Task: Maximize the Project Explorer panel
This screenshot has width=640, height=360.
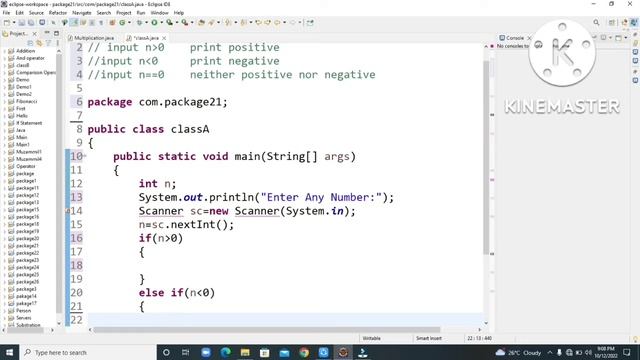Action: [x=56, y=33]
